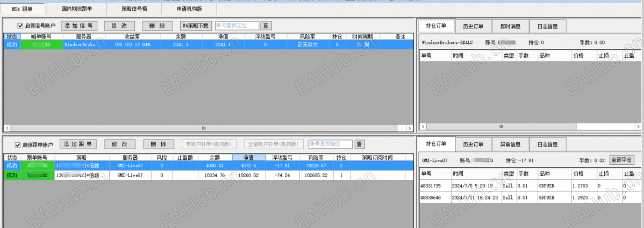Viewport: 644px width, 228px height.
Task: Click the 全部账户补单(机构版) button
Action: [274, 144]
